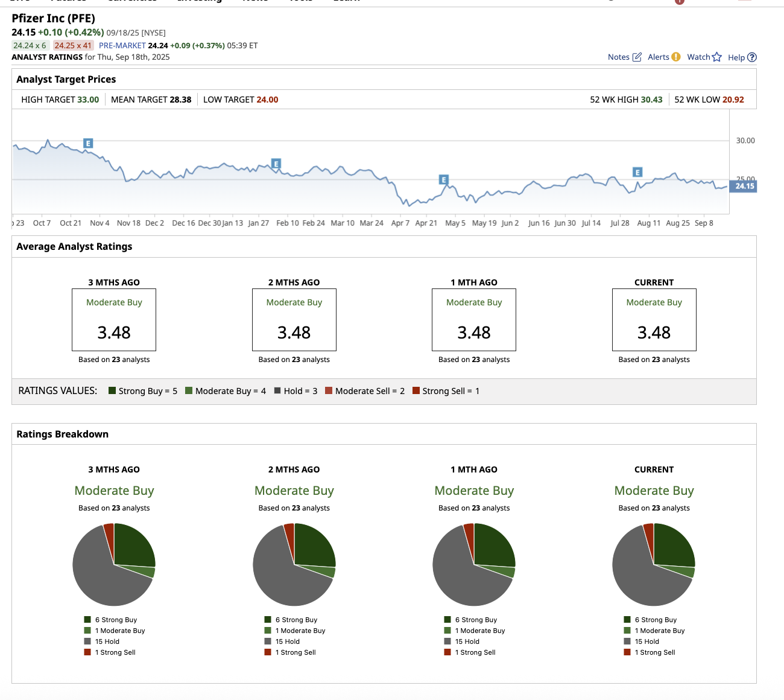Click Strong Sell legend swatch under CURRENT pie

click(628, 652)
